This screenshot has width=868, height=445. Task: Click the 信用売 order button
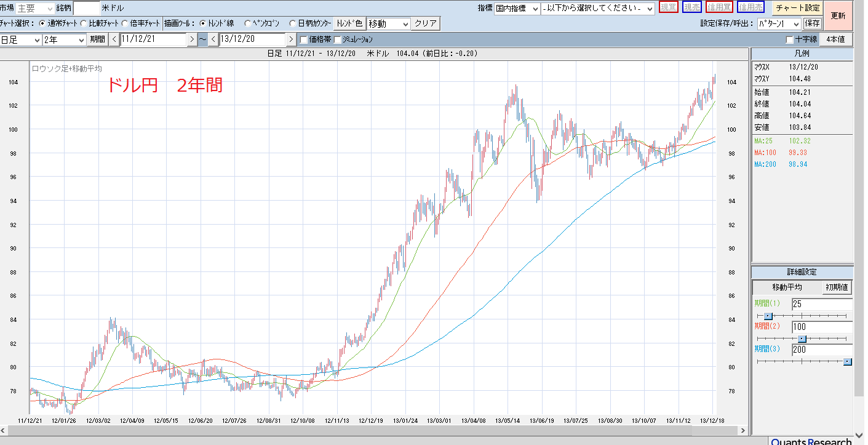tap(751, 7)
